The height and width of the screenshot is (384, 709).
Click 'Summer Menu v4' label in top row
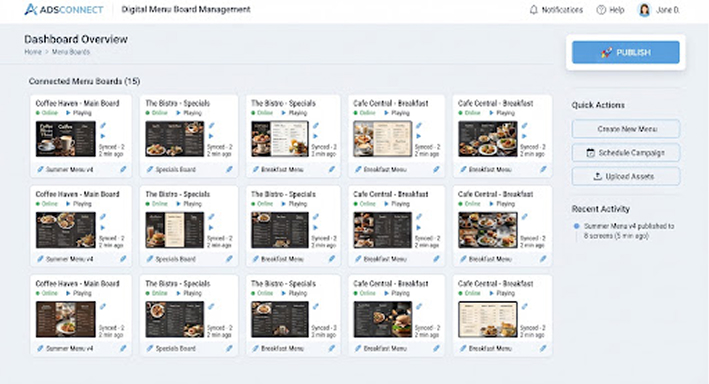[x=69, y=170]
